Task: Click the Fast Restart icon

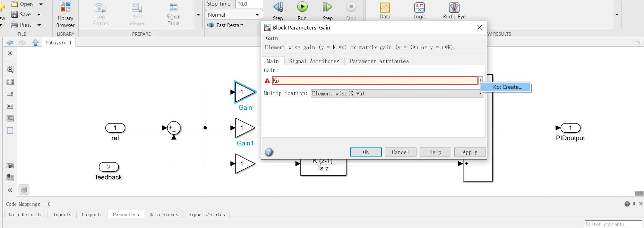Action: [x=211, y=25]
